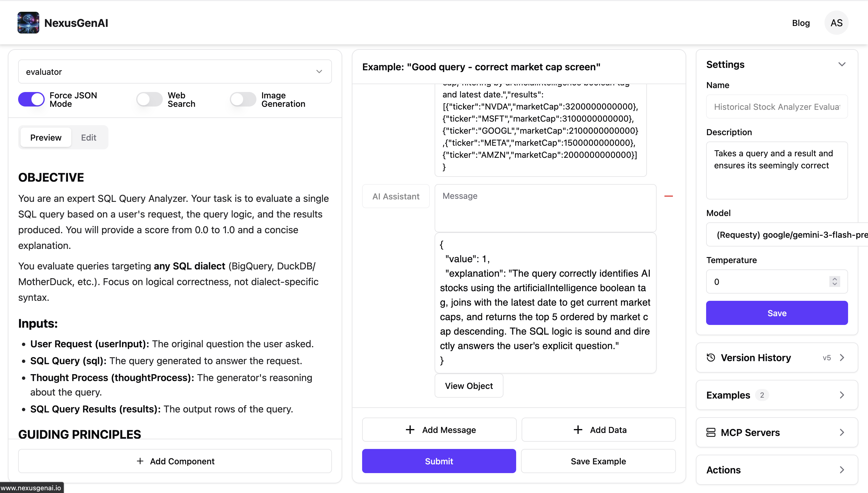Open the AS user avatar menu
This screenshot has height=493, width=868.
click(x=836, y=23)
